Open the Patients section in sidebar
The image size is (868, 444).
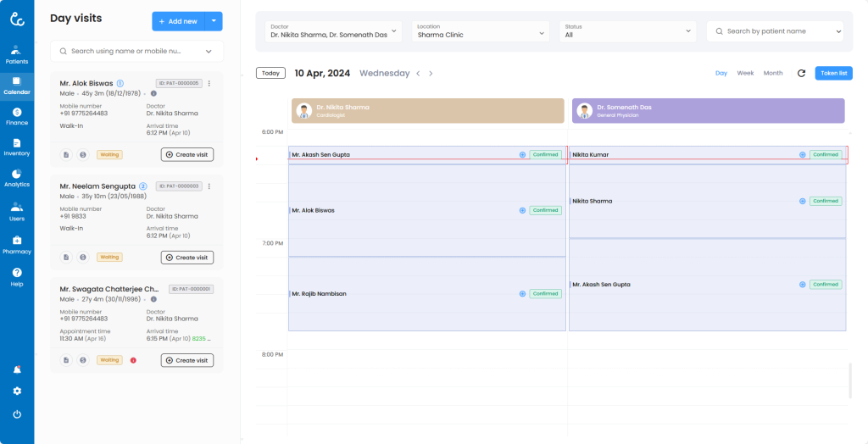[x=17, y=54]
